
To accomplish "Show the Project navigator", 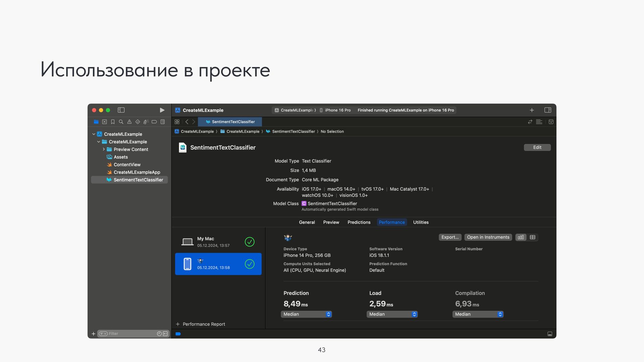I will pyautogui.click(x=96, y=122).
